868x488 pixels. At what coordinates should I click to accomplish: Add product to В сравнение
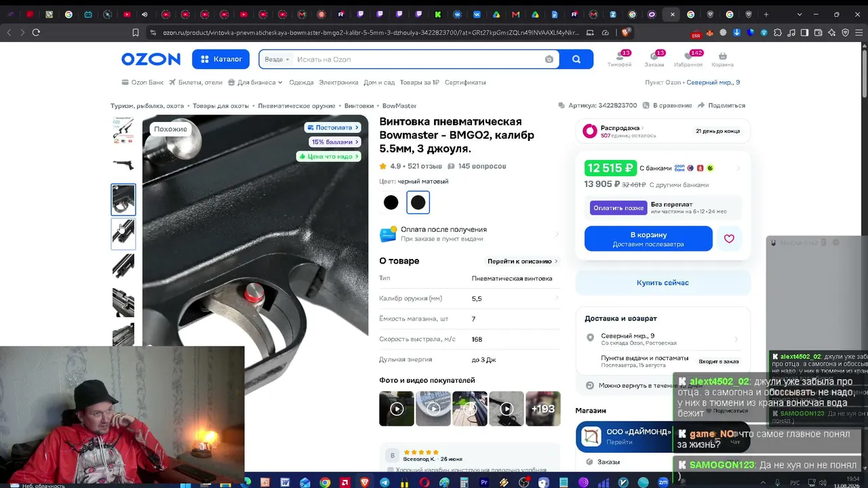tap(666, 106)
